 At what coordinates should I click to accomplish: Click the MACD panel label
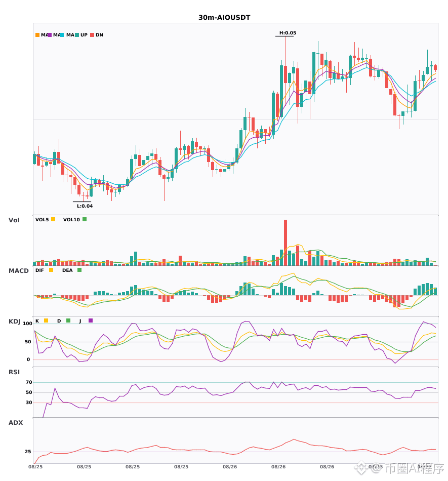point(18,271)
